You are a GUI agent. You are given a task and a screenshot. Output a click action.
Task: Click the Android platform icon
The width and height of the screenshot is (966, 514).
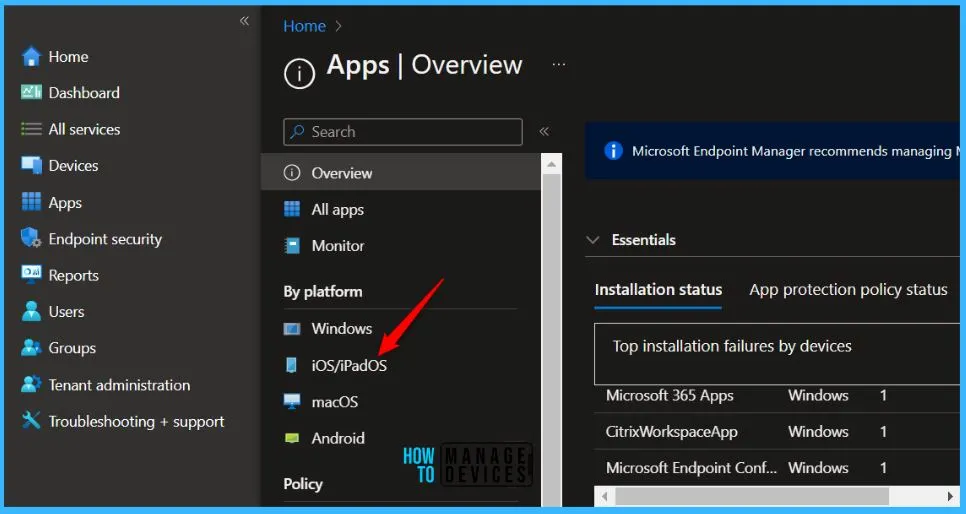click(292, 438)
